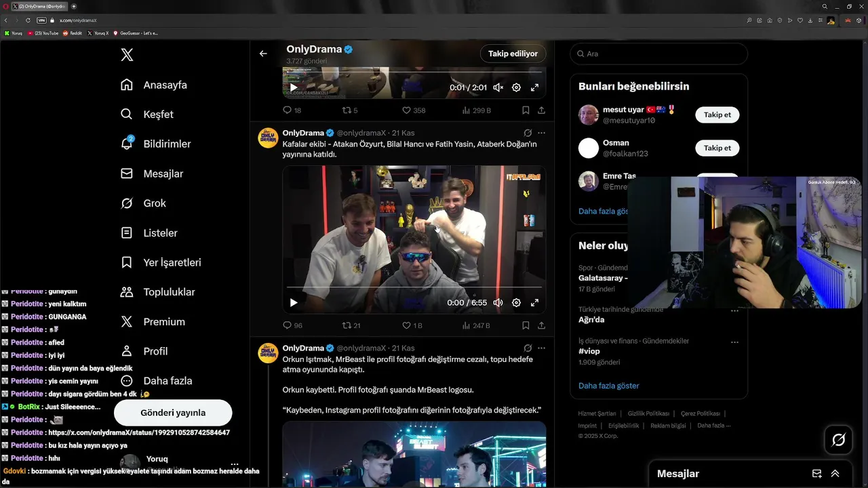
Task: Open Mesajlar in the sidebar
Action: 152,174
